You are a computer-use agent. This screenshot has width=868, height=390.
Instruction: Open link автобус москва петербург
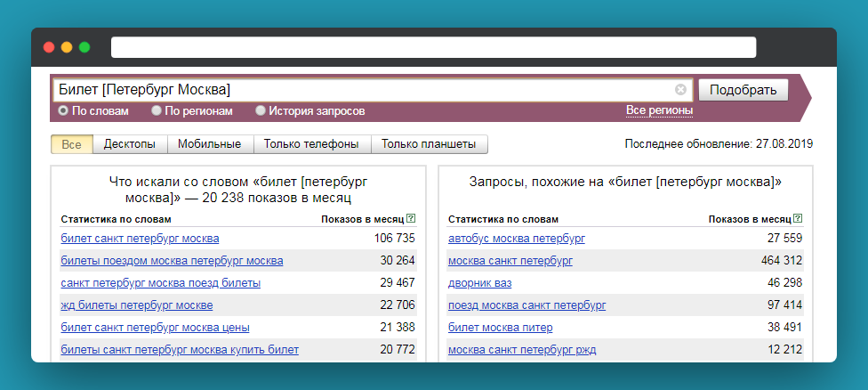(x=517, y=239)
